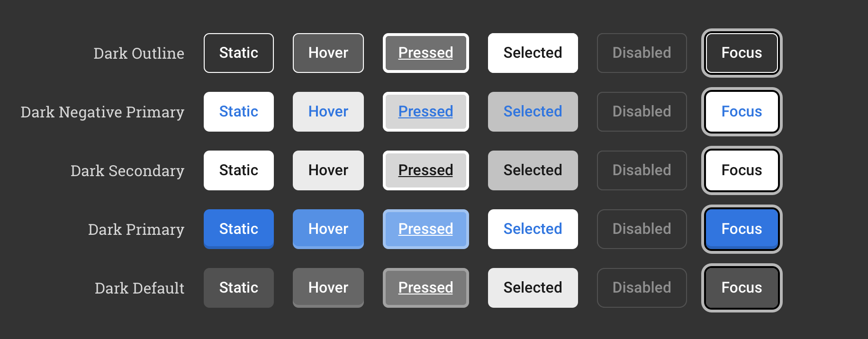Click the Dark Negative Primary Selected button

[x=533, y=112]
